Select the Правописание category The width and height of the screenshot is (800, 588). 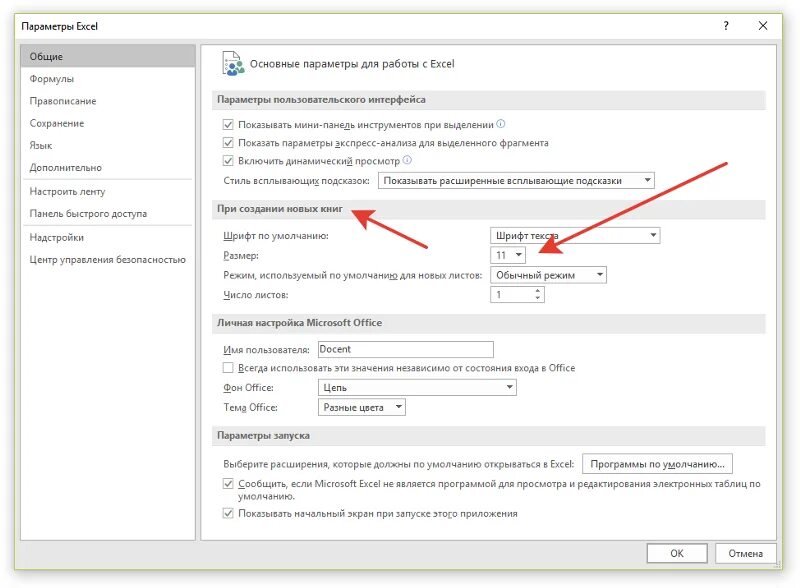pyautogui.click(x=108, y=101)
